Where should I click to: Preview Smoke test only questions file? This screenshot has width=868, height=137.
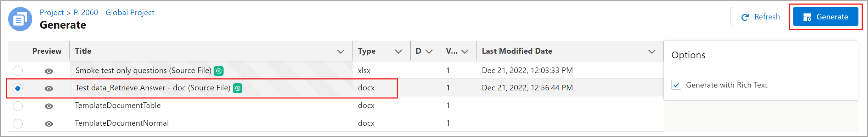click(49, 71)
